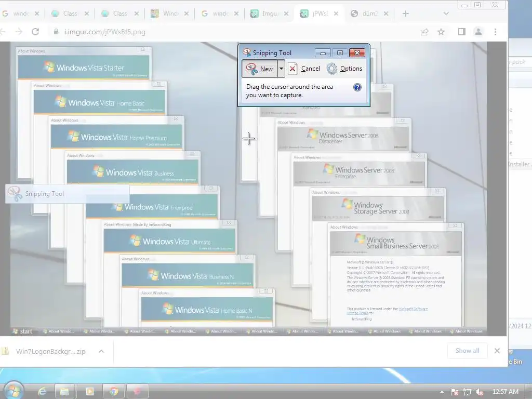Open the Windows Start orb
The height and width of the screenshot is (399, 532).
coord(14,391)
